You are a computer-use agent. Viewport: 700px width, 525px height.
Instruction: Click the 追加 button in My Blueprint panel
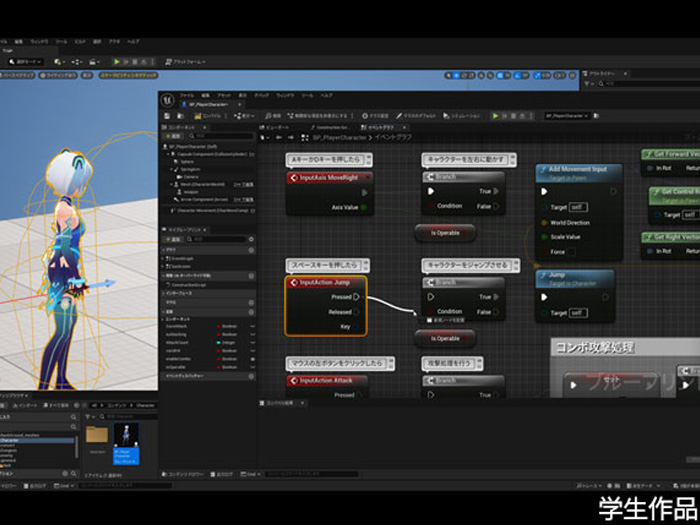(173, 239)
